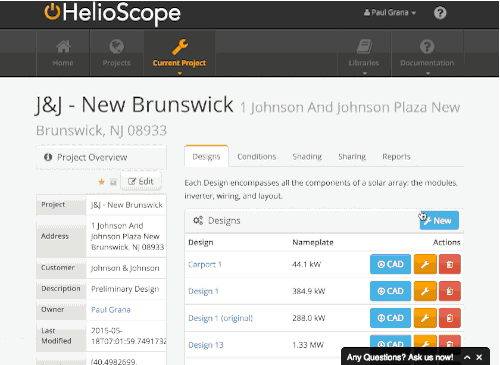Close the Any Questions chat widget
The image size is (500, 365).
(479, 357)
